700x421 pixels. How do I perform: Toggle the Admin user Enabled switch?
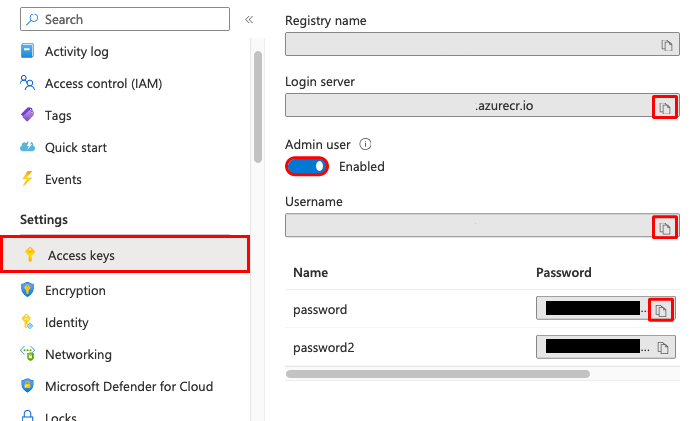pos(307,167)
